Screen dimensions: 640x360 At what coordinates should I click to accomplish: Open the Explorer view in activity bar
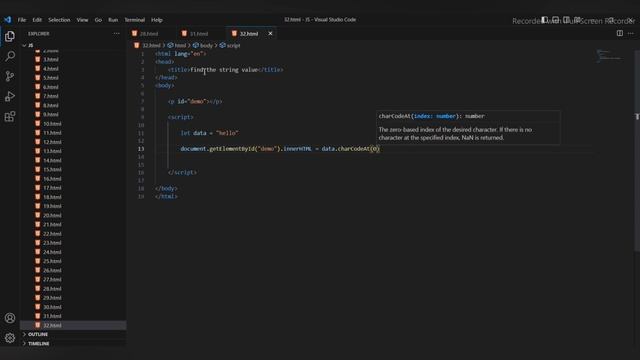coord(10,37)
